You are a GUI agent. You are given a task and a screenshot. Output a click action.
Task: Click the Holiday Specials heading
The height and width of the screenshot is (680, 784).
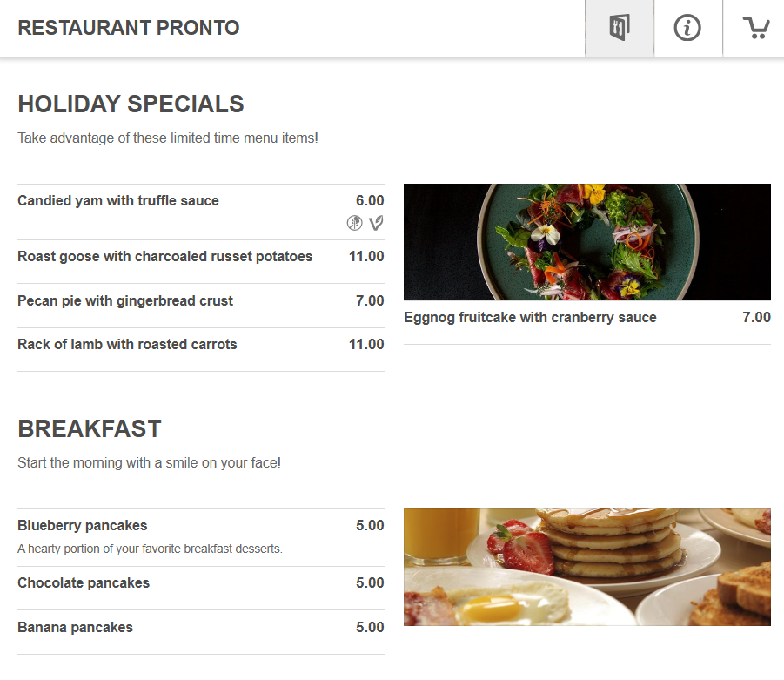point(131,104)
